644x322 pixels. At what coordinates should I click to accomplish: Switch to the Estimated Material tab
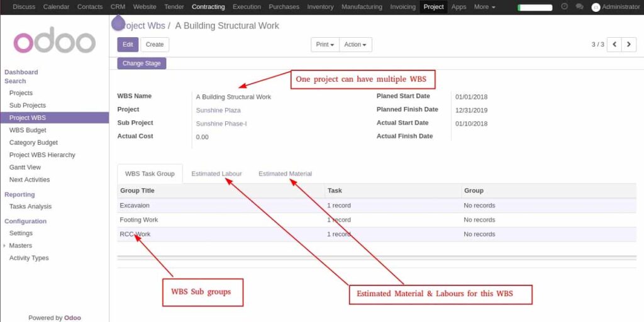tap(285, 174)
